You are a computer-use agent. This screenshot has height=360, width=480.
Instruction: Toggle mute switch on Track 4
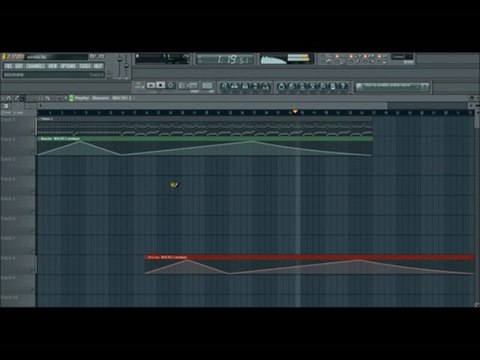pos(33,192)
